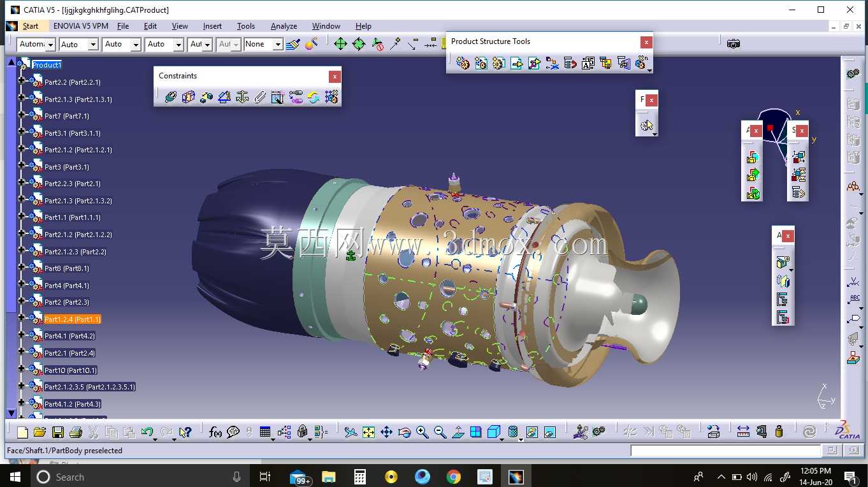Click the Generate Numbering icon
The width and height of the screenshot is (868, 487).
588,63
